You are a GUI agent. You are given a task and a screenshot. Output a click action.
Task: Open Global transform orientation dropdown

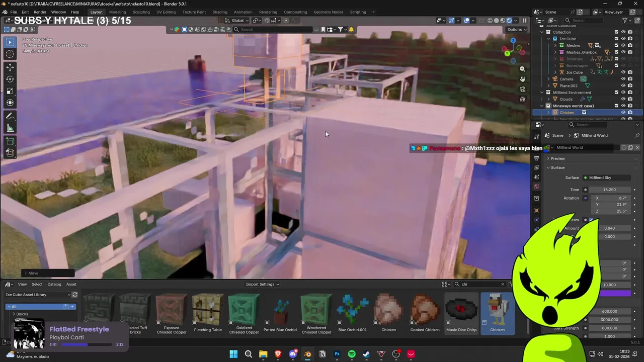click(237, 21)
